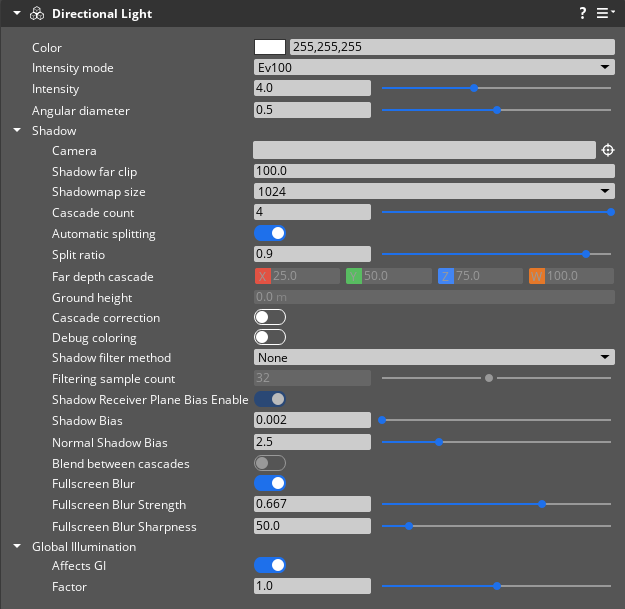This screenshot has width=625, height=609.
Task: Open the component help question mark
Action: 583,14
